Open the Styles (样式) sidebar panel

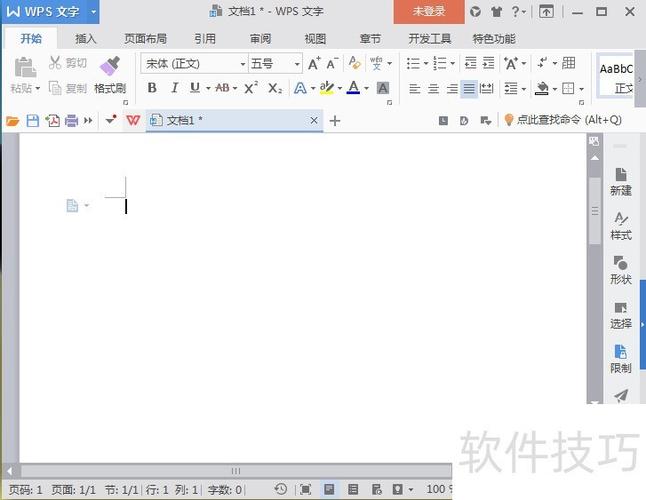pyautogui.click(x=620, y=226)
